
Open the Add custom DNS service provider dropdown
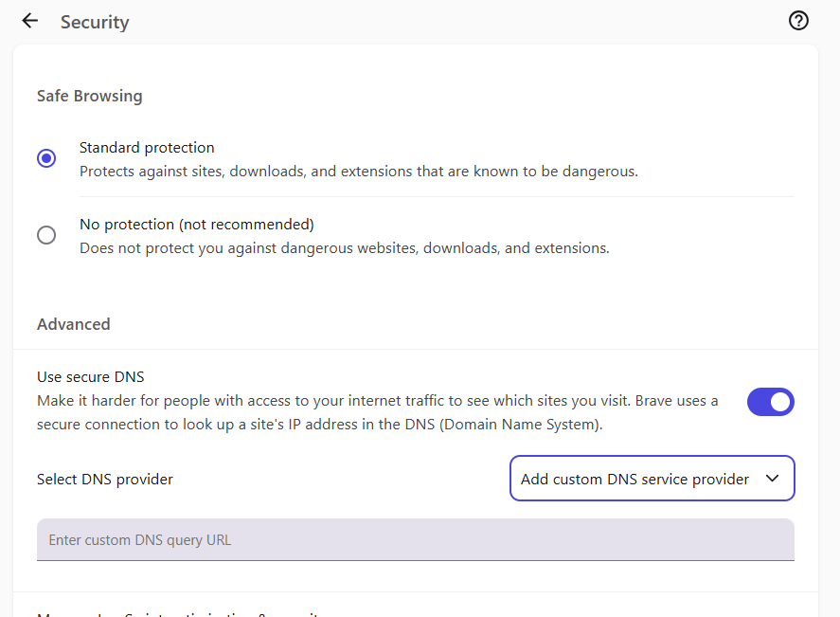(652, 479)
